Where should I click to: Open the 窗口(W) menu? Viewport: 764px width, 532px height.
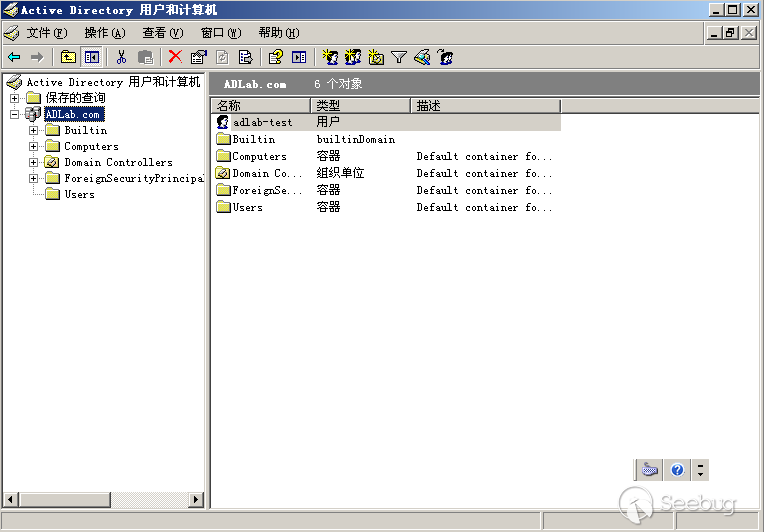tap(221, 33)
